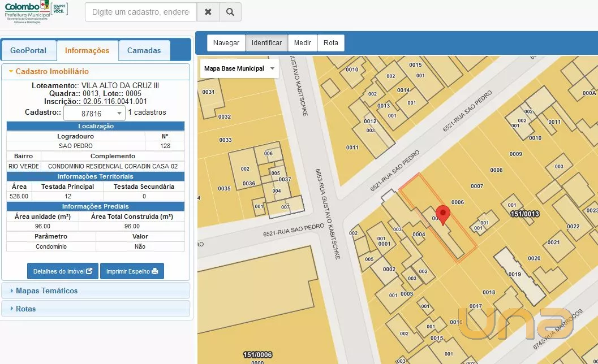The image size is (598, 364).
Task: Click Imprimir Espelho print button
Action: [132, 271]
